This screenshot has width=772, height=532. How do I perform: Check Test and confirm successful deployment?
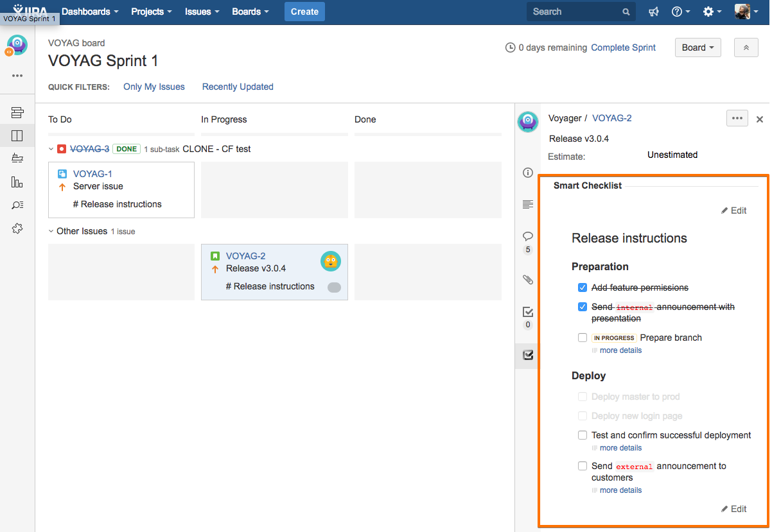click(582, 434)
